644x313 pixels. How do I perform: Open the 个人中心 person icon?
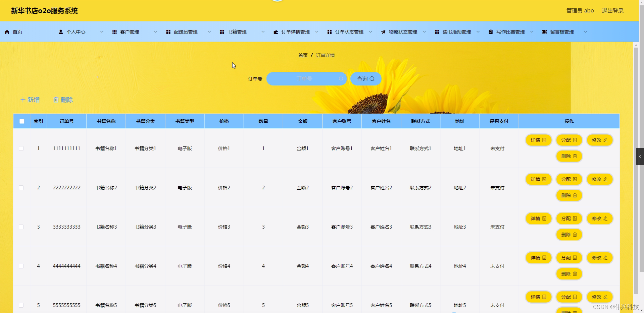coord(61,32)
